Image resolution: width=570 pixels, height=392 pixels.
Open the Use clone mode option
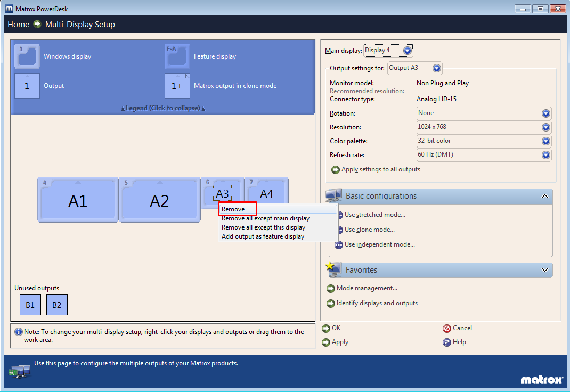(369, 230)
